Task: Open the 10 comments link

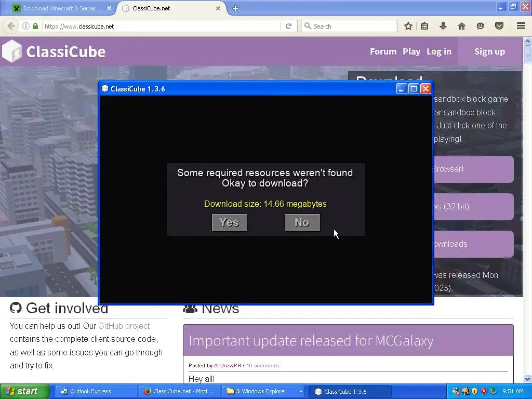Action: coord(262,365)
